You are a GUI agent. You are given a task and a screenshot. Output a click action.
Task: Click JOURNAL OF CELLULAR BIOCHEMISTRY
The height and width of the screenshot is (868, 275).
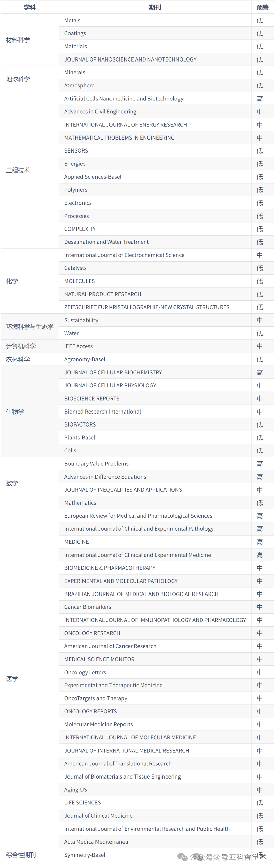click(113, 372)
